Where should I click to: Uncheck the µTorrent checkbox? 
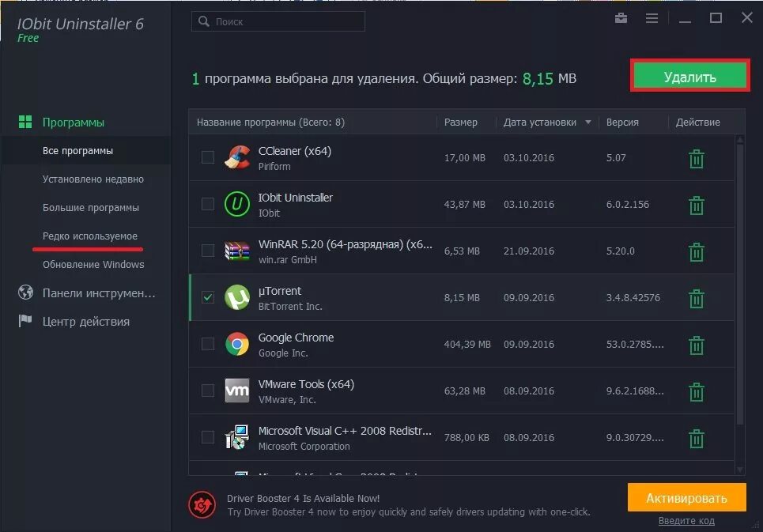[x=208, y=297]
